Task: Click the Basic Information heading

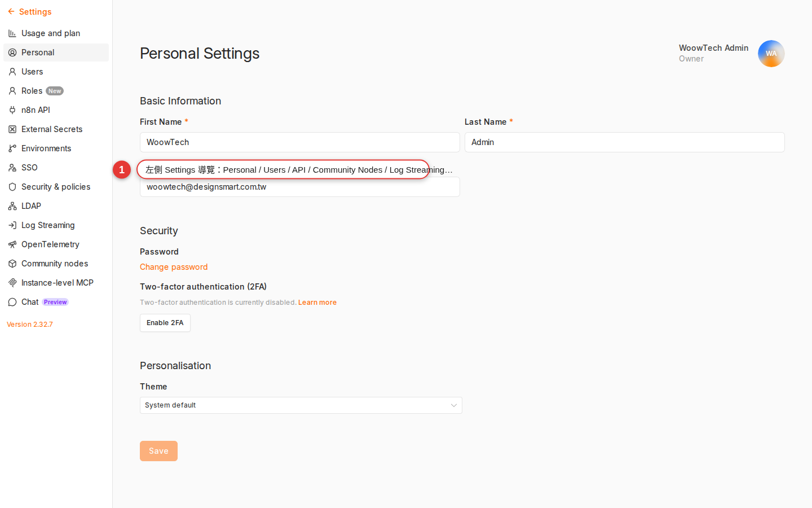Action: (x=180, y=101)
